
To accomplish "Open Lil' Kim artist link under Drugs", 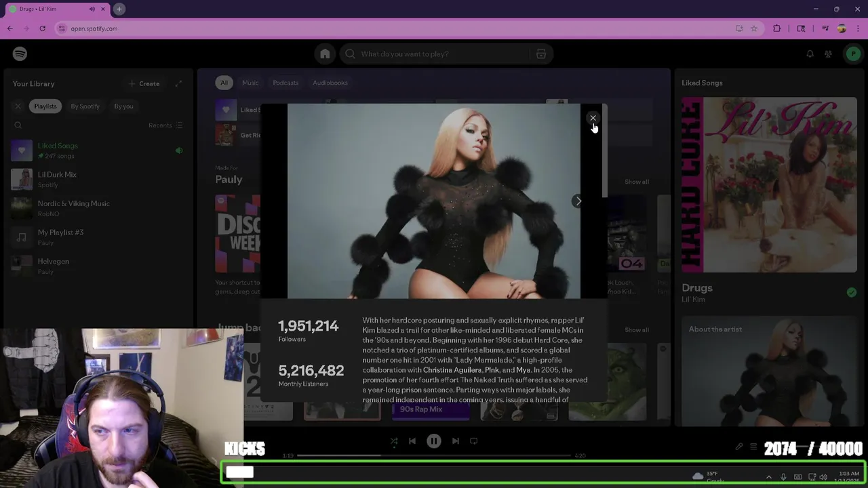I will pyautogui.click(x=694, y=300).
